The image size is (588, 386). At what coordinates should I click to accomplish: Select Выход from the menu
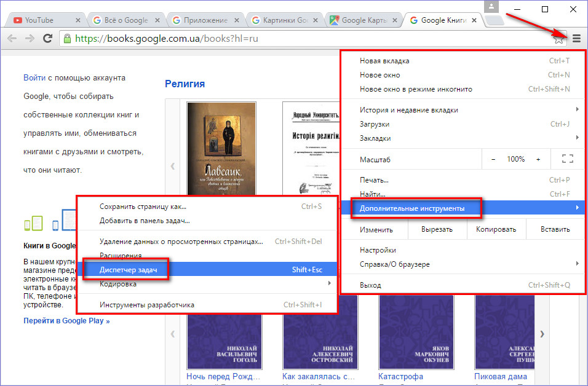(x=463, y=285)
